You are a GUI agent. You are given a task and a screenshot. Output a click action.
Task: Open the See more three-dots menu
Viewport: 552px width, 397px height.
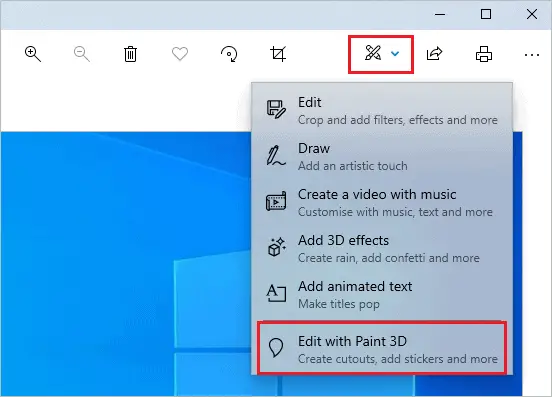(x=532, y=55)
